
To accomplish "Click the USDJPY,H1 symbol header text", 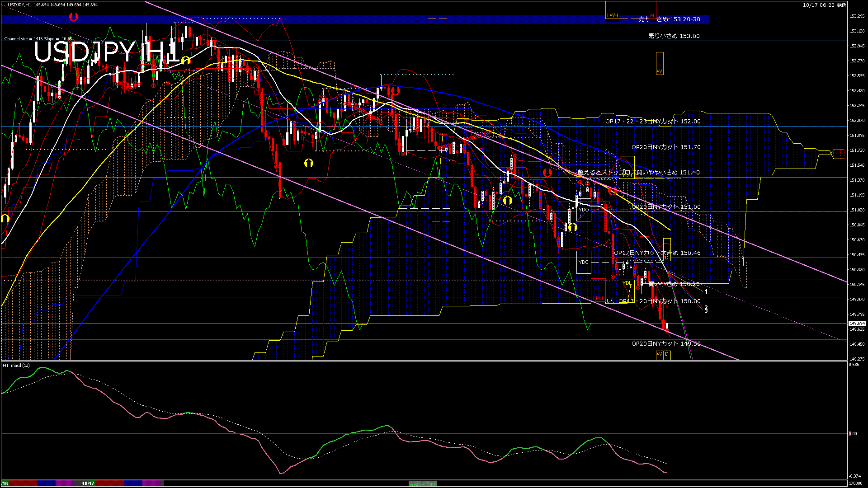I will (x=19, y=5).
